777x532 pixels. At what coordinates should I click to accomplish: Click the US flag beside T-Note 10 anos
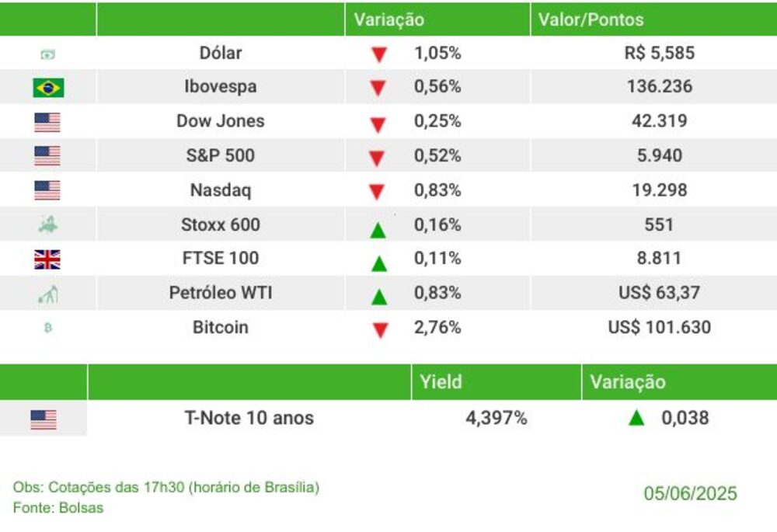[x=44, y=419]
